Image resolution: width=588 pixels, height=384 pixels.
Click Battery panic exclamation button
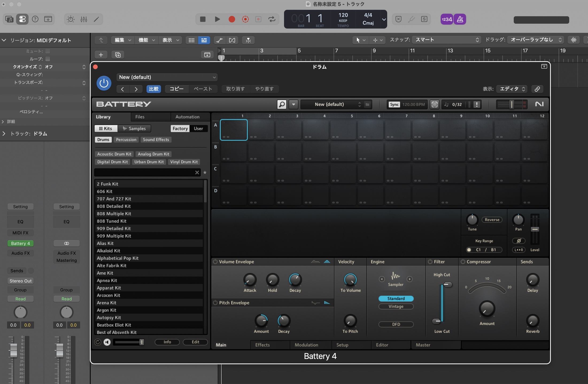[x=477, y=104]
